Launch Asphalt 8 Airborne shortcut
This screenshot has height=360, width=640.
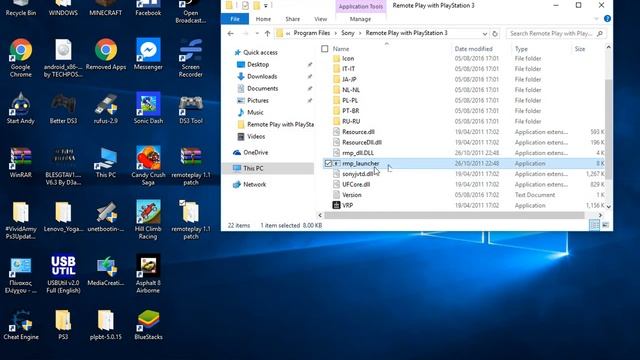click(x=148, y=273)
